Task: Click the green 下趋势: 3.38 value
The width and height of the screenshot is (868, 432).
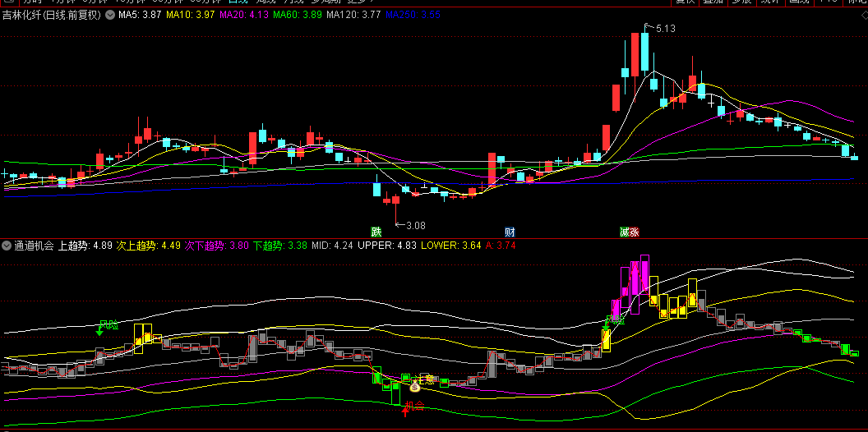Action: coord(280,246)
